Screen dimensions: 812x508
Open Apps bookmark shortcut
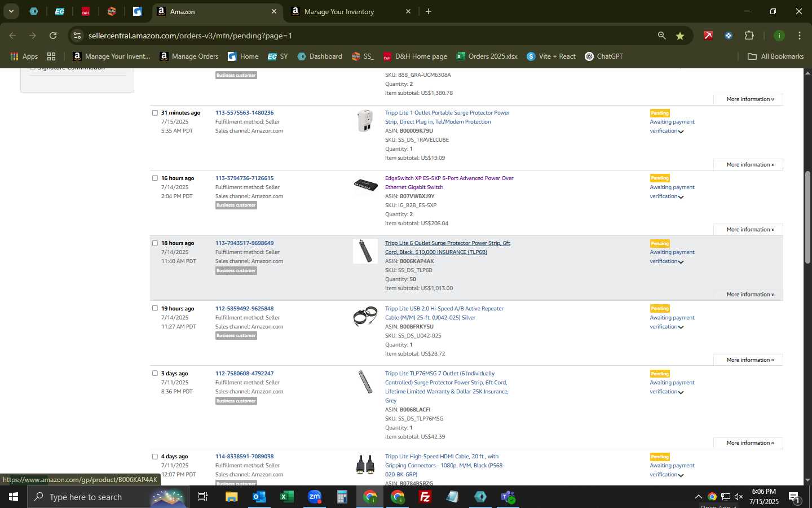click(24, 56)
